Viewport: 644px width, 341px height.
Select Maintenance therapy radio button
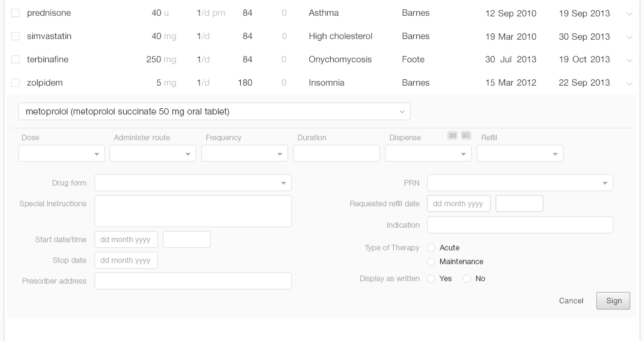click(431, 262)
